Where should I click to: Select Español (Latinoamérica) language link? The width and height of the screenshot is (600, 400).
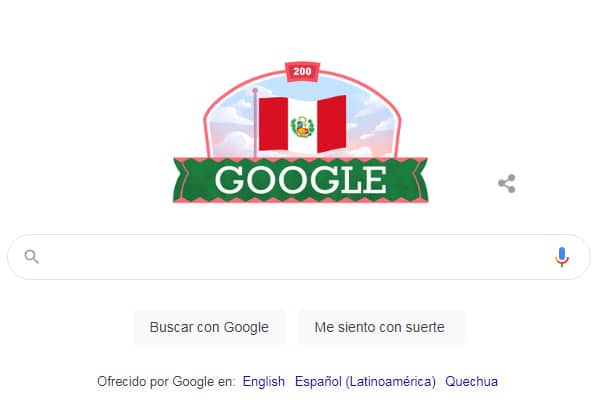[365, 382]
